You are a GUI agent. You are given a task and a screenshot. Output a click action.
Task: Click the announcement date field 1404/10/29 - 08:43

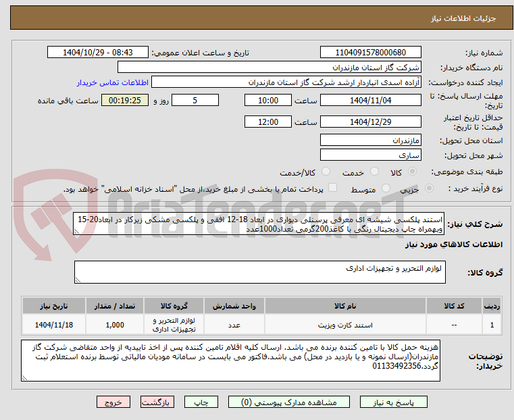point(98,53)
